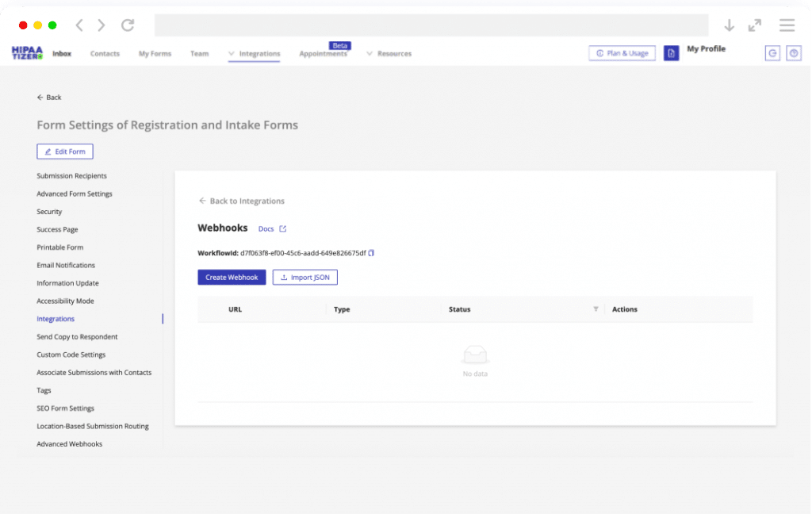
Task: Select Location-Based Submission Routing
Action: click(92, 426)
